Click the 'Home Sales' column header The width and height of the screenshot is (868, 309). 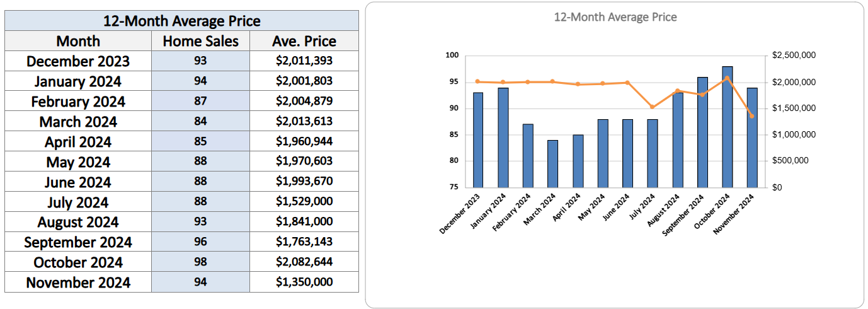tap(200, 41)
